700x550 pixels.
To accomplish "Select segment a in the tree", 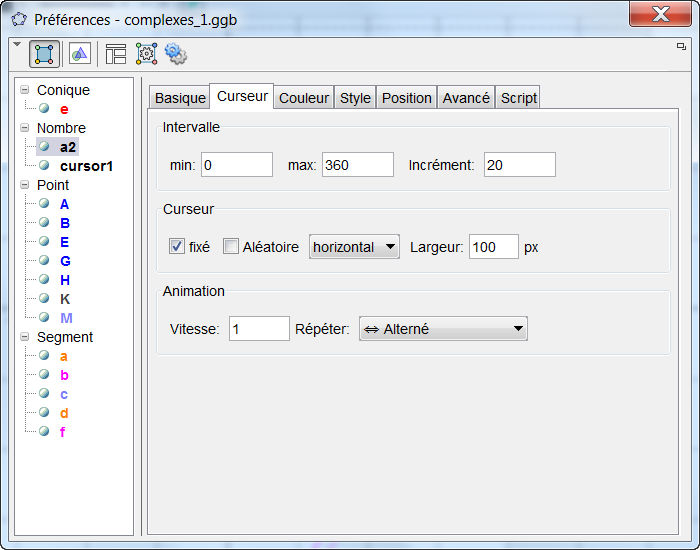I will pyautogui.click(x=63, y=356).
